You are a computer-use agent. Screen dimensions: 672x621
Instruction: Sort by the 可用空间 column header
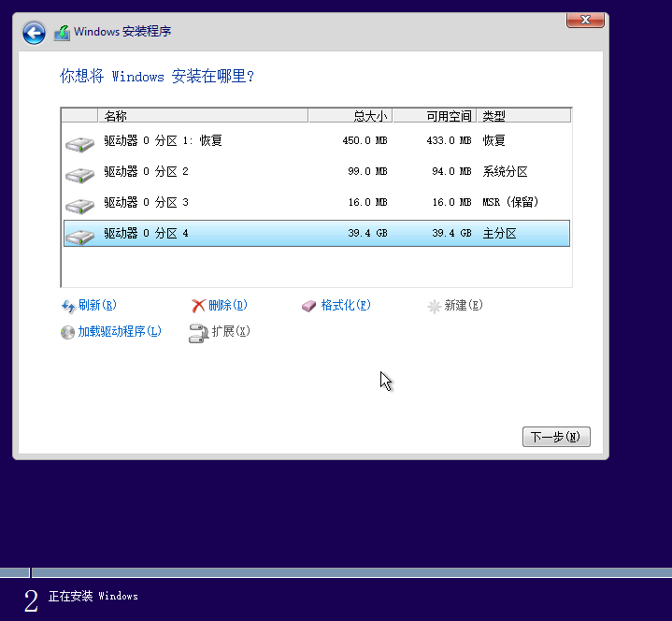click(x=435, y=116)
